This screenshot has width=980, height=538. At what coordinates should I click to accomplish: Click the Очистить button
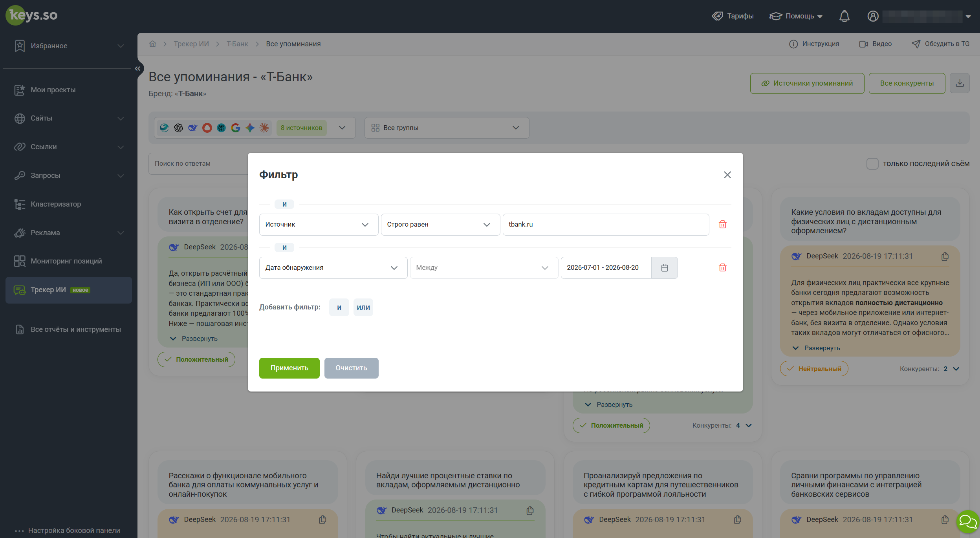tap(352, 368)
